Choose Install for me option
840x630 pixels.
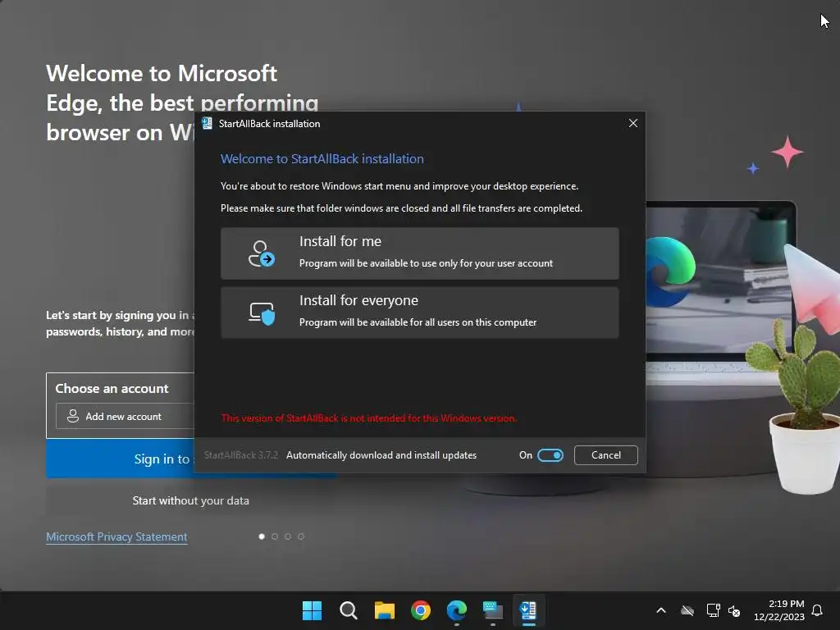(419, 253)
